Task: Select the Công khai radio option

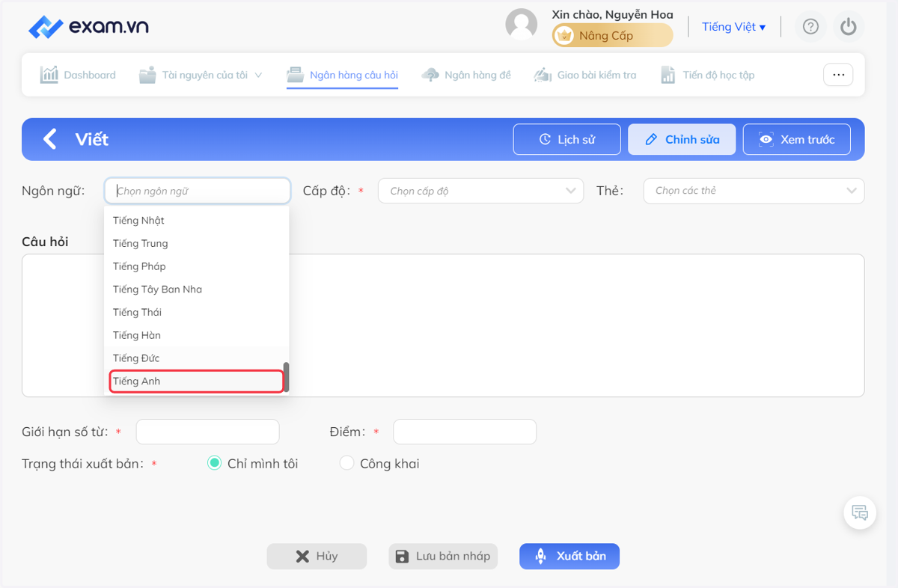Action: [x=346, y=463]
